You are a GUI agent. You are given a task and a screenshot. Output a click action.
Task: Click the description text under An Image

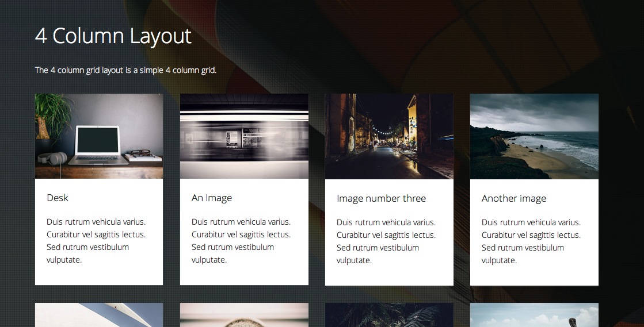coord(241,241)
